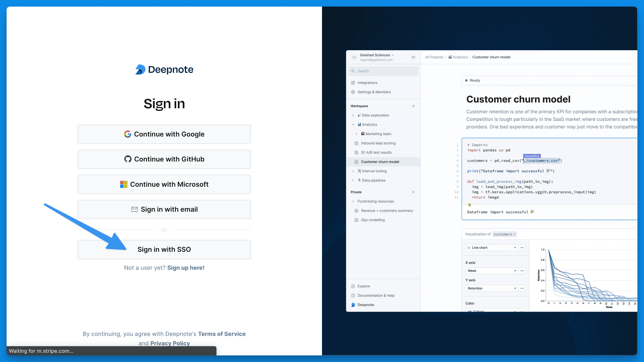
Task: Expand the Internal tooling section
Action: (353, 171)
